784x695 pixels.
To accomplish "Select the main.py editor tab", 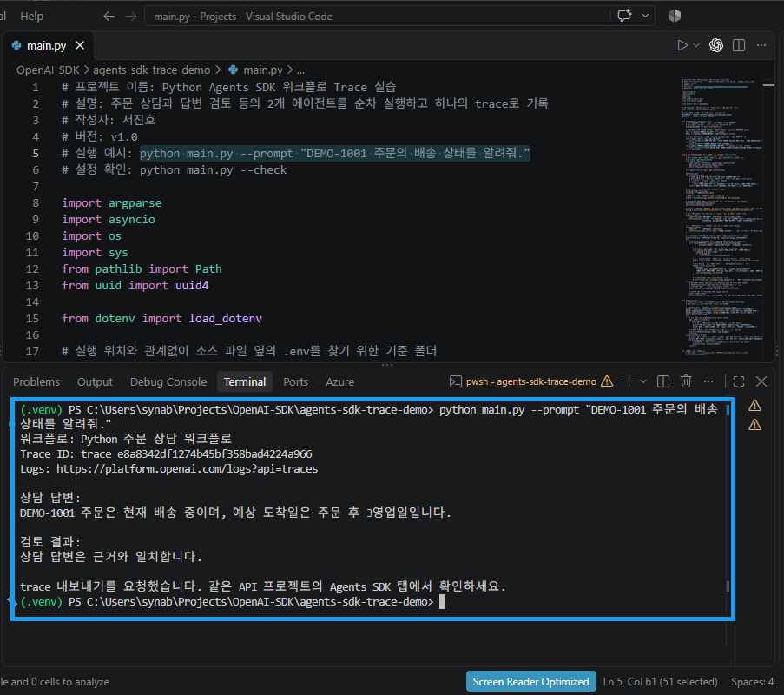I will pyautogui.click(x=46, y=45).
